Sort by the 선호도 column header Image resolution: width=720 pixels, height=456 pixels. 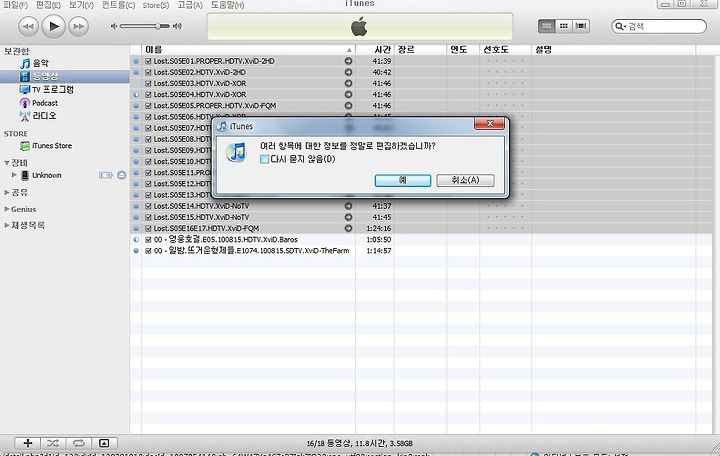(x=505, y=50)
